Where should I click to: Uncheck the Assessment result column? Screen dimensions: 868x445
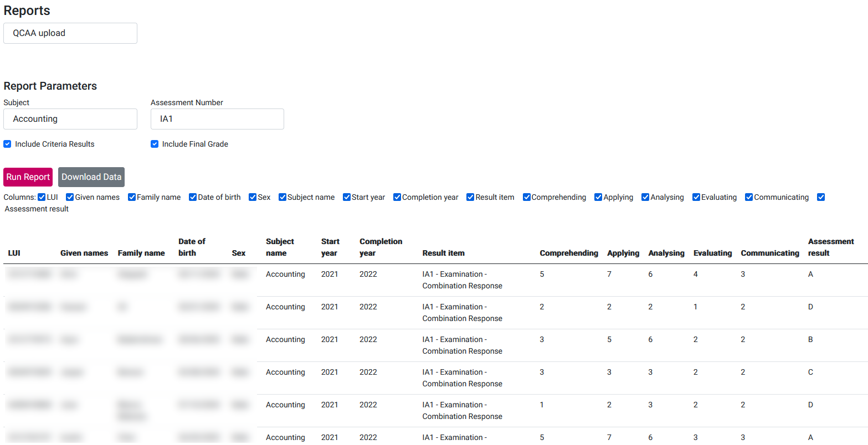(821, 196)
